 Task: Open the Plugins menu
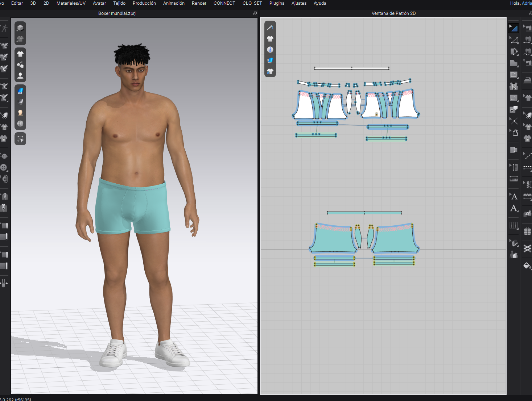tap(277, 3)
